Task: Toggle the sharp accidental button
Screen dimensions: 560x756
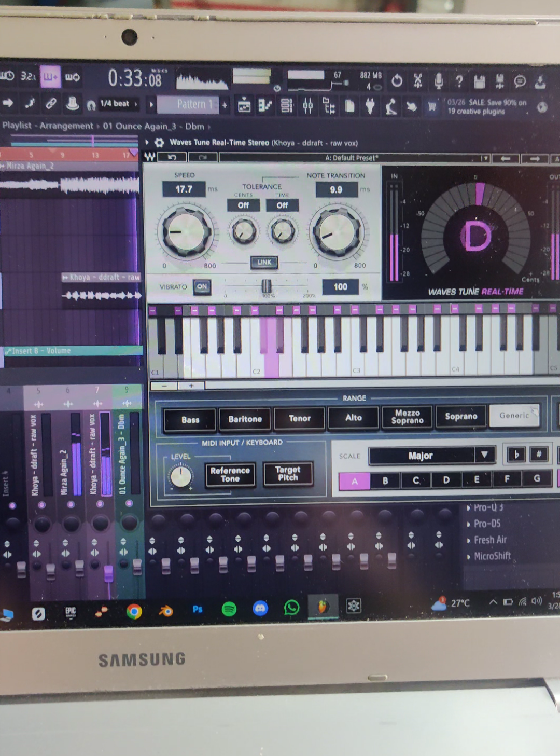Action: (x=538, y=455)
